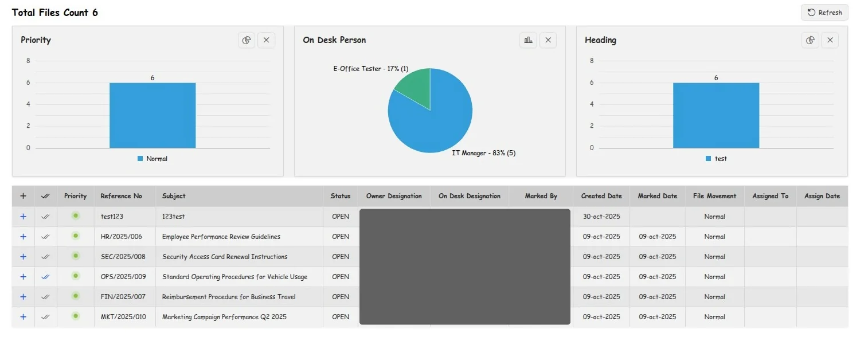
Task: Close the On Desk Person panel
Action: (548, 40)
